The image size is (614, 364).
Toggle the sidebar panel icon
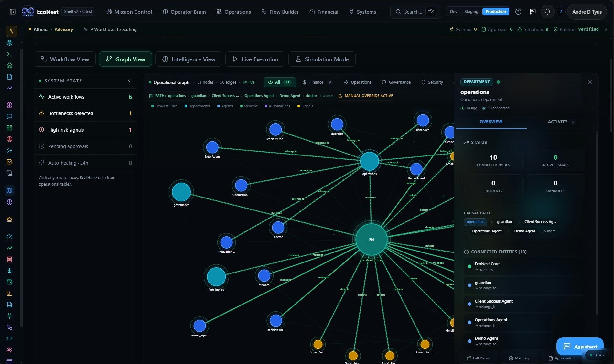click(x=12, y=12)
